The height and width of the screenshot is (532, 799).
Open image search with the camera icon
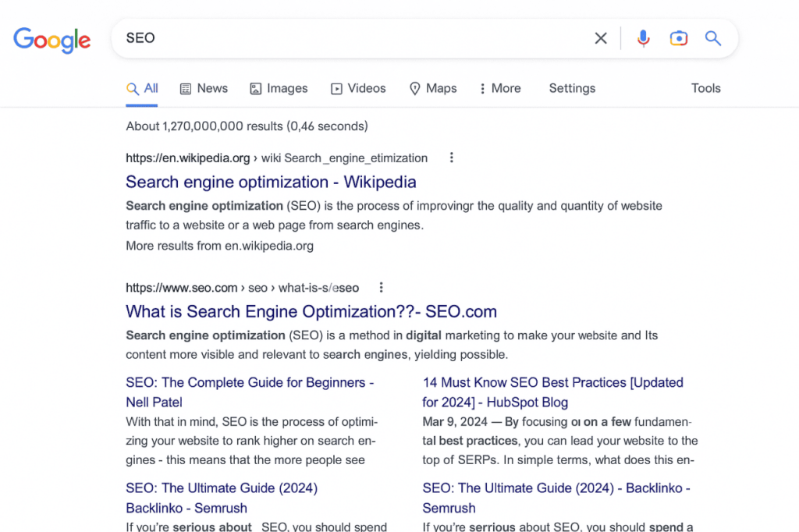point(678,38)
